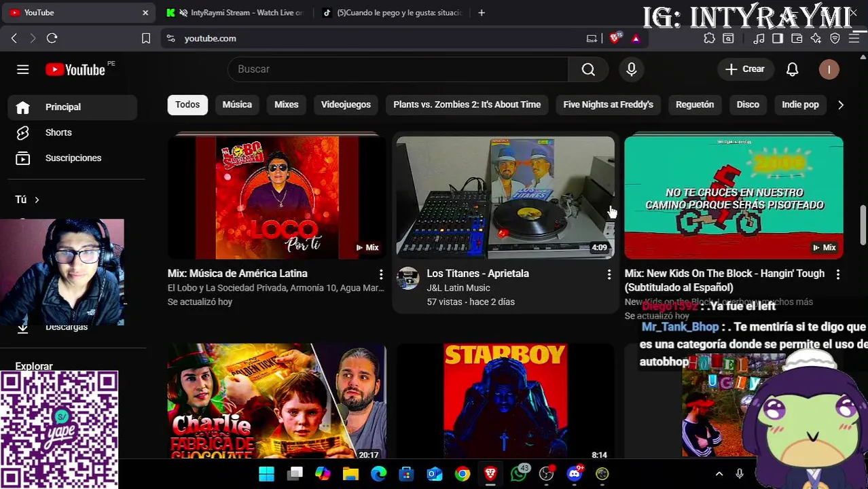Open more options for Música de América Latina
The image size is (868, 489).
click(x=381, y=274)
